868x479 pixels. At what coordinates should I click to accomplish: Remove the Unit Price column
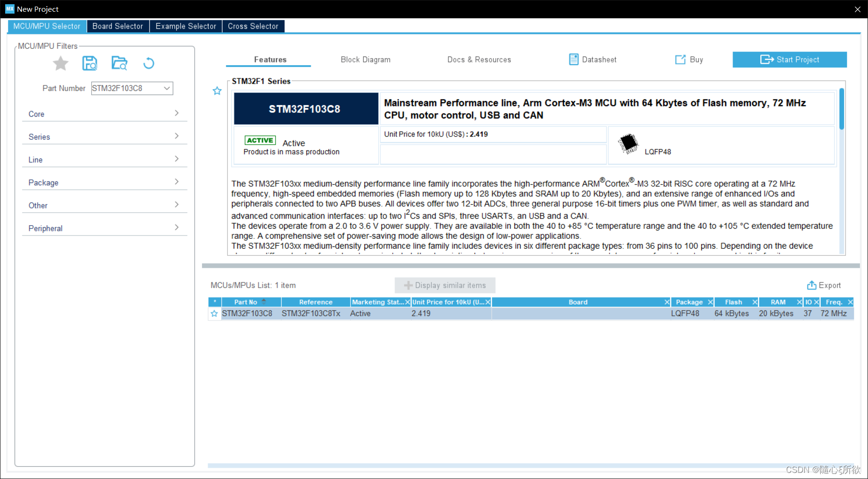tap(488, 302)
